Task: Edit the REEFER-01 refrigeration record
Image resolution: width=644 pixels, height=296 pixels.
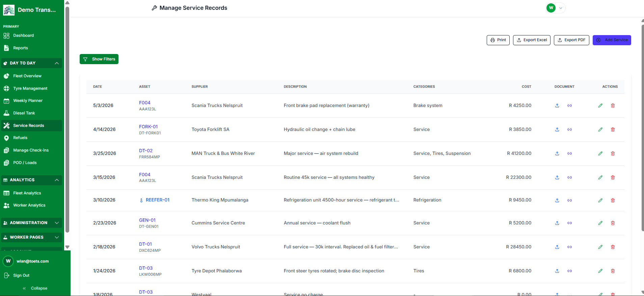Action: [x=600, y=200]
